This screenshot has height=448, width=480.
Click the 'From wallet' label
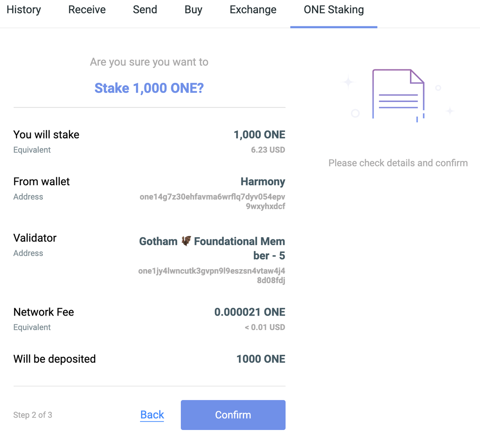point(42,182)
